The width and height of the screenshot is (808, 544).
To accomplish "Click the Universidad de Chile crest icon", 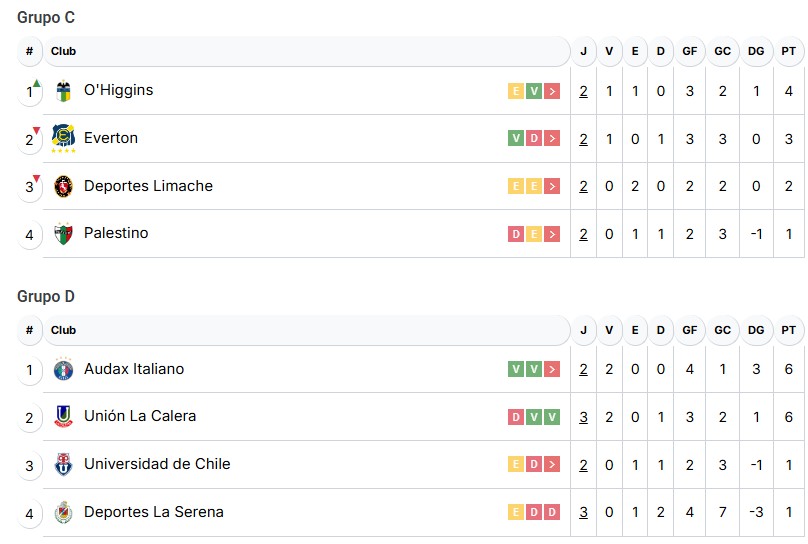I will 63,465.
